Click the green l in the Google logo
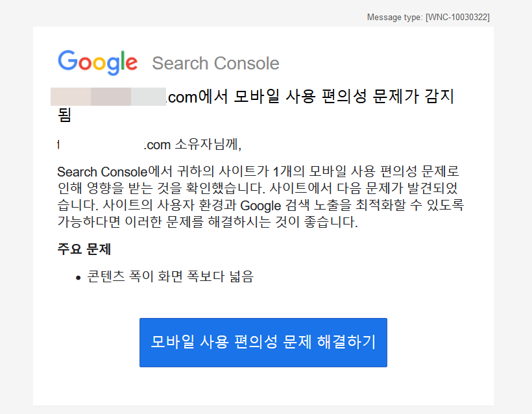This screenshot has height=414, width=532. 124,61
